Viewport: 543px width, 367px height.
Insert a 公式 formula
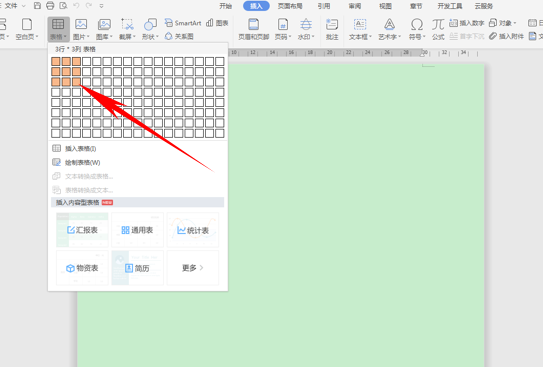coord(438,29)
